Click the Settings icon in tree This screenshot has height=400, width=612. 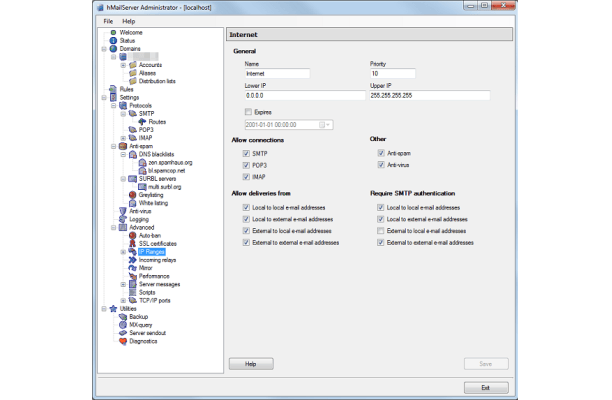[x=113, y=98]
